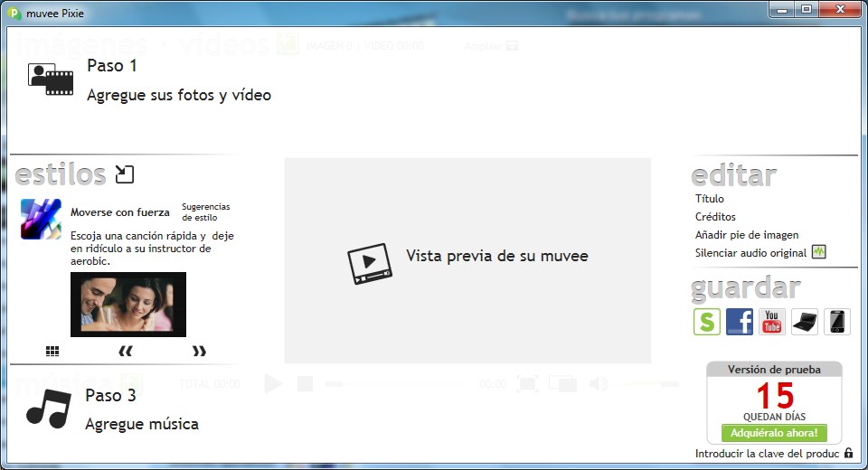Image resolution: width=868 pixels, height=470 pixels.
Task: Toggle faded fullscreen preview icon
Action: 527,383
